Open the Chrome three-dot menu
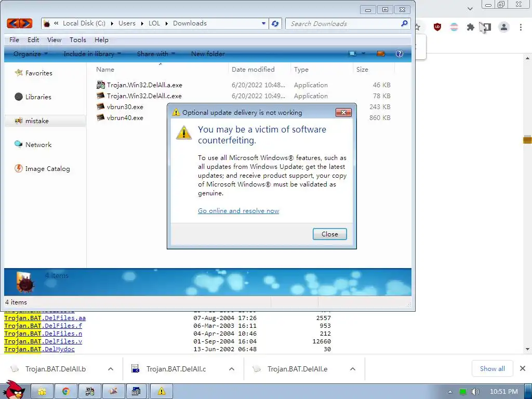 pyautogui.click(x=521, y=27)
